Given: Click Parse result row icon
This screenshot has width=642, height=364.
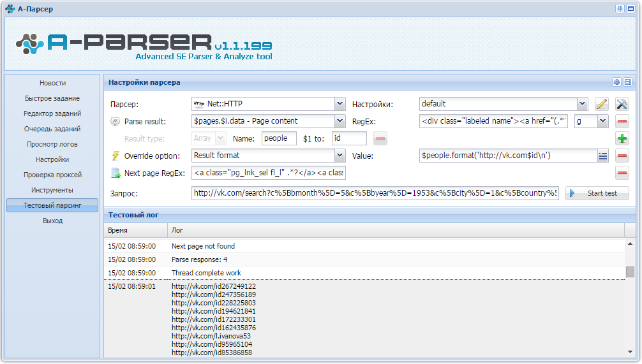Looking at the screenshot, I should 116,122.
